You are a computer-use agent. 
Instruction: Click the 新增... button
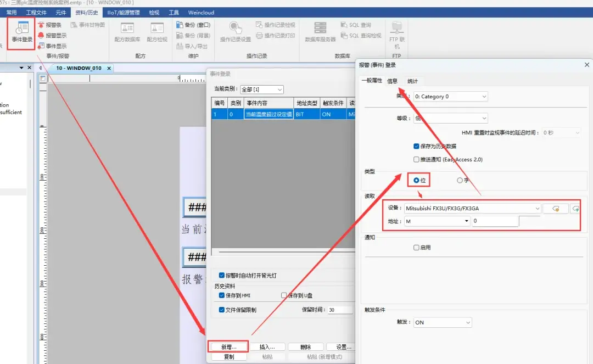tap(229, 346)
